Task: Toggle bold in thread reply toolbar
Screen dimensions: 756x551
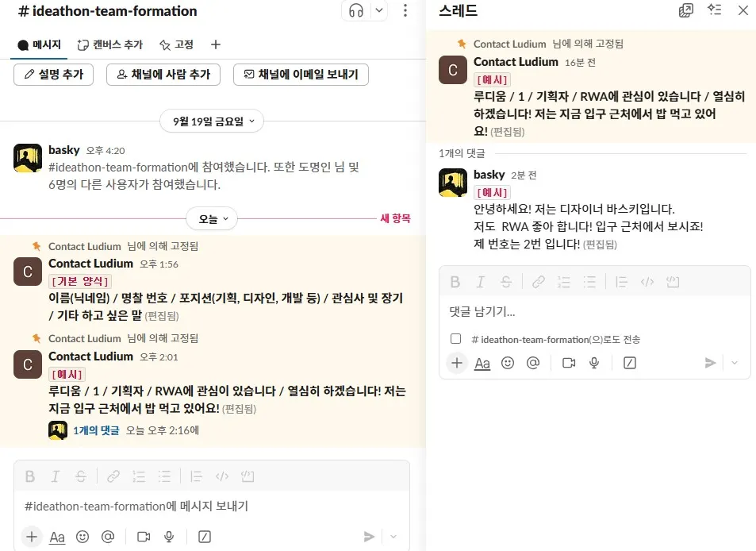Action: [455, 282]
